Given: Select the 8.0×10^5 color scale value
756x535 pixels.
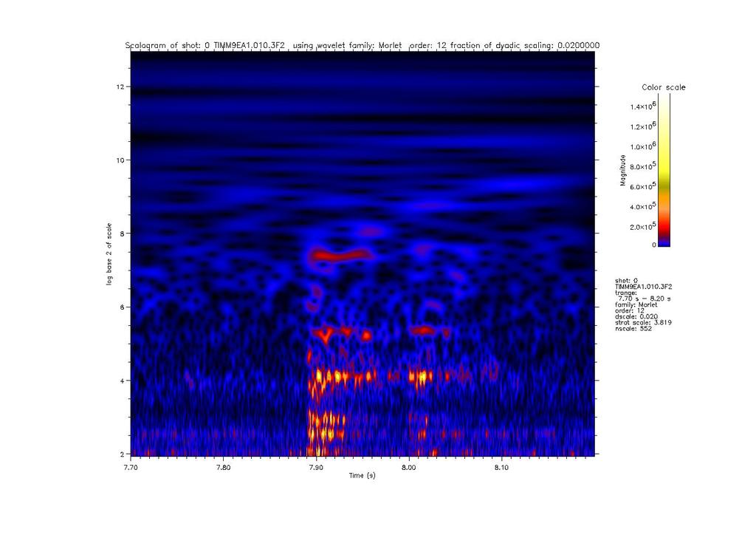Looking at the screenshot, I should (643, 166).
